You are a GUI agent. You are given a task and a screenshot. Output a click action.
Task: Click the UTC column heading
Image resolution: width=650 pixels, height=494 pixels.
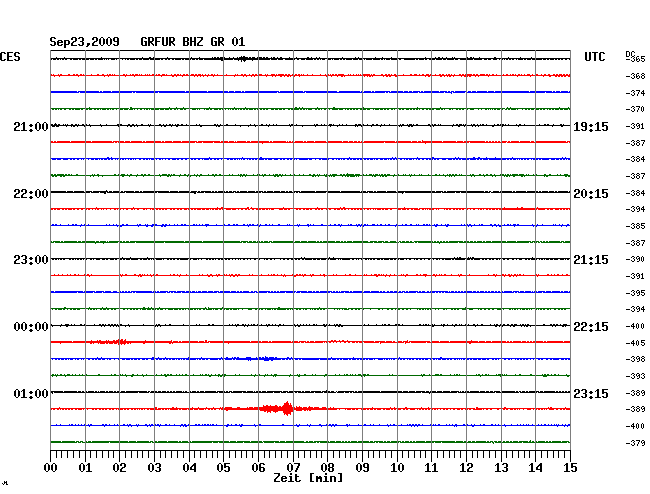(x=594, y=57)
